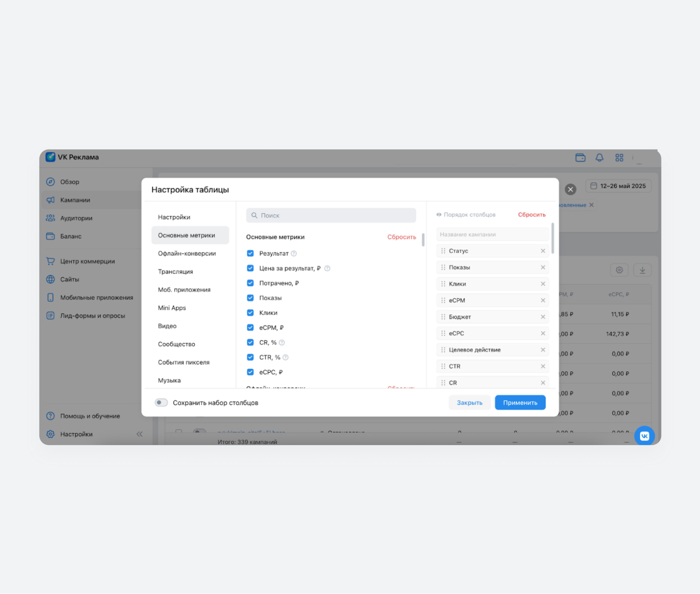Close the dialog with round X icon

pos(570,189)
